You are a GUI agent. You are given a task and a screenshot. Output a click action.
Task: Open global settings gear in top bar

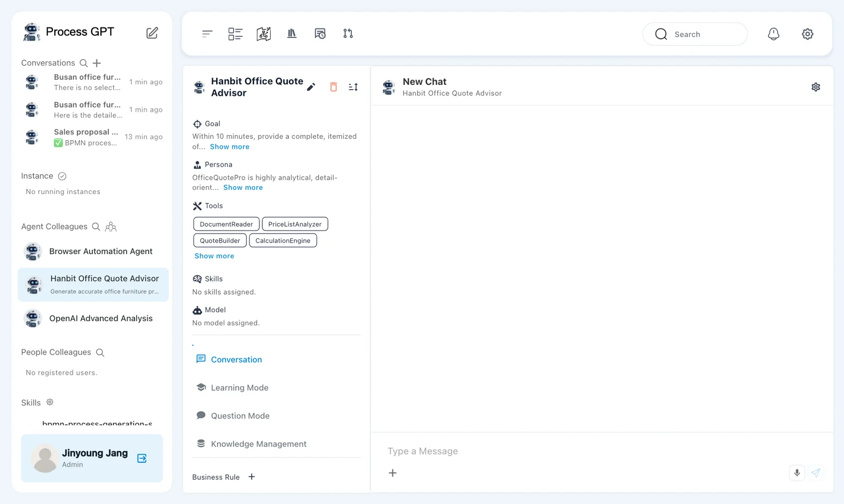pyautogui.click(x=808, y=34)
